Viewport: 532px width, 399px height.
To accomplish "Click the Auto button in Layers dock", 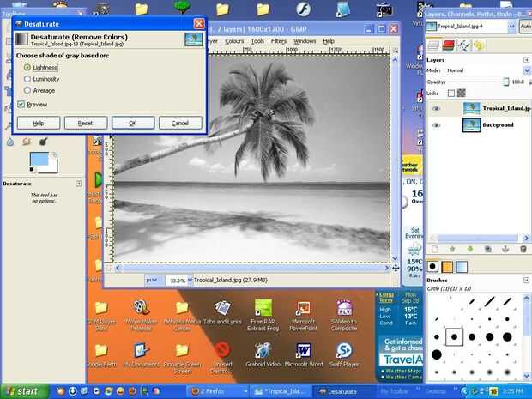I will 525,26.
